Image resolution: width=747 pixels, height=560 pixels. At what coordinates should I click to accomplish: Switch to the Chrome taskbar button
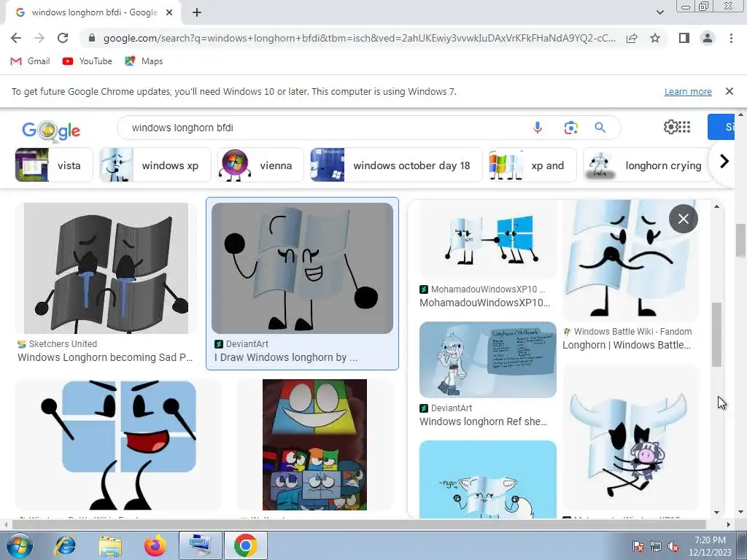coord(245,545)
